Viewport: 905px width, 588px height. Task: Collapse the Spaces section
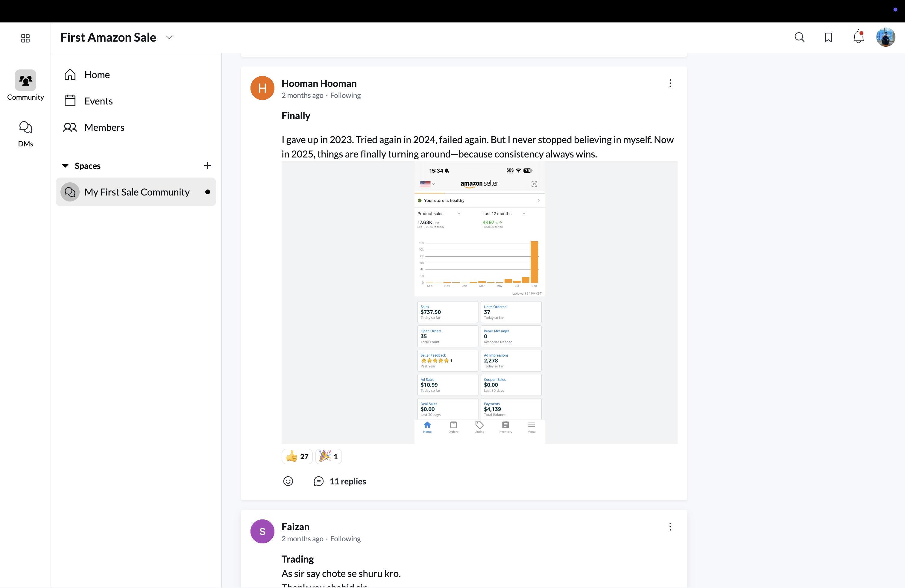66,166
